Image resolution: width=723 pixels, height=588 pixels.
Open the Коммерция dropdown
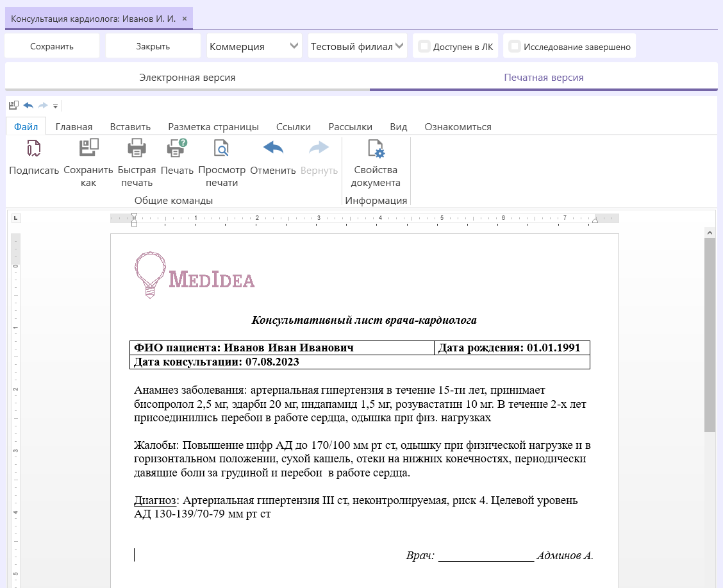pos(254,46)
